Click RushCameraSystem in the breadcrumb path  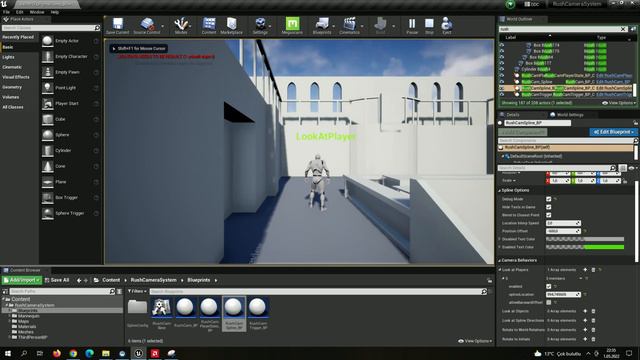(x=153, y=280)
